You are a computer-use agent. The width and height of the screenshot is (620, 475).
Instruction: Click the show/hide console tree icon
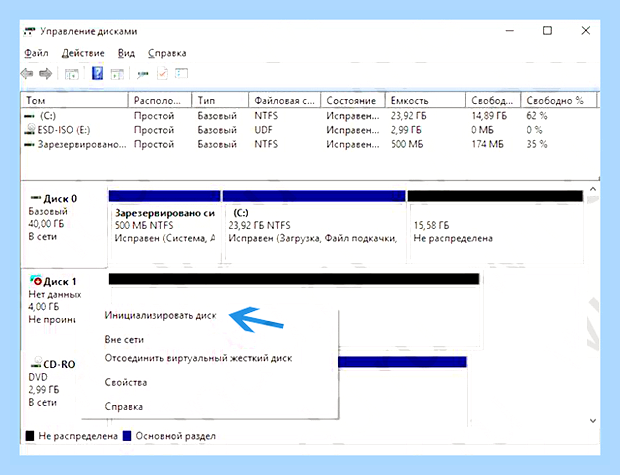[72, 74]
